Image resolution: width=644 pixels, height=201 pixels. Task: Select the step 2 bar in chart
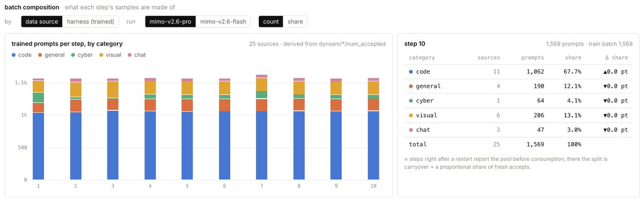click(76, 129)
